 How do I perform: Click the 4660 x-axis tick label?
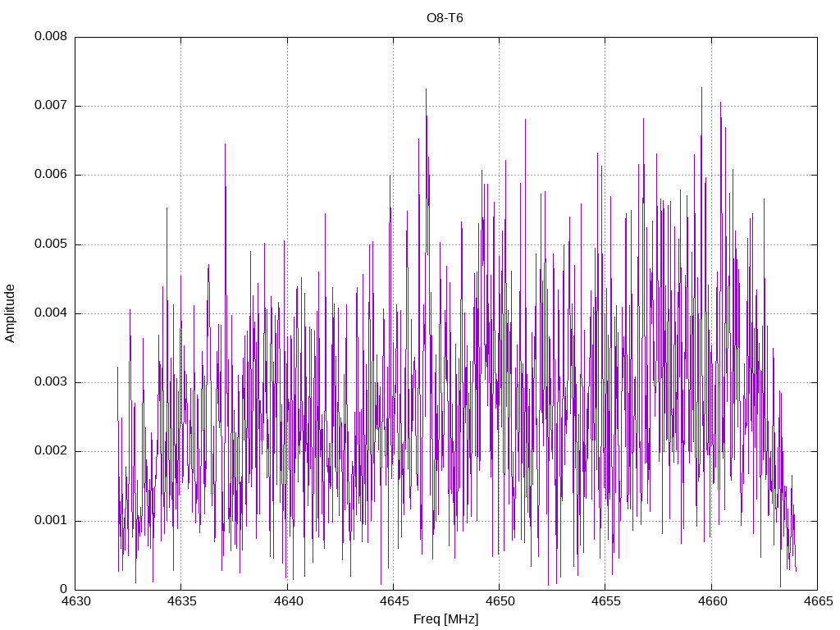tap(713, 601)
